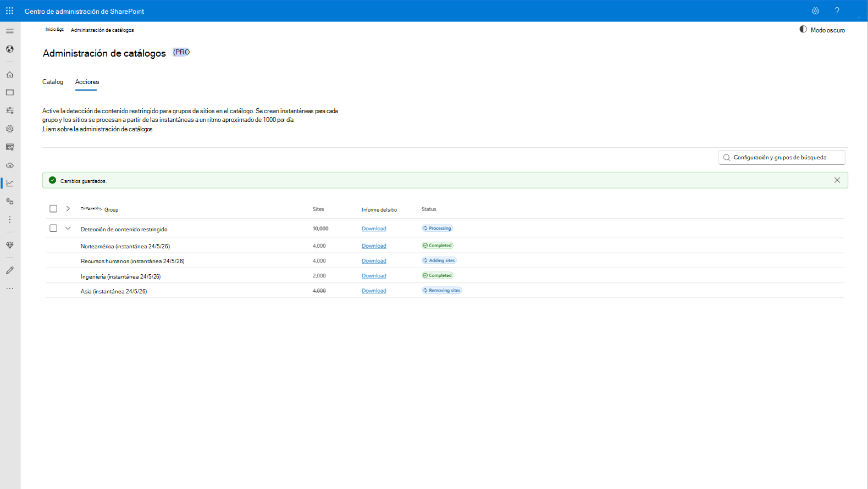Expand the header row chevron beside Group
The width and height of the screenshot is (868, 489).
[68, 209]
